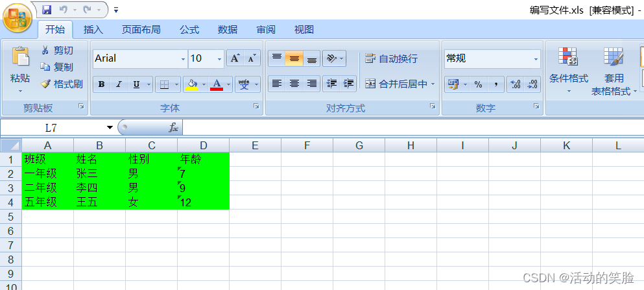Increase the cell indent
This screenshot has height=290, width=644.
click(348, 84)
